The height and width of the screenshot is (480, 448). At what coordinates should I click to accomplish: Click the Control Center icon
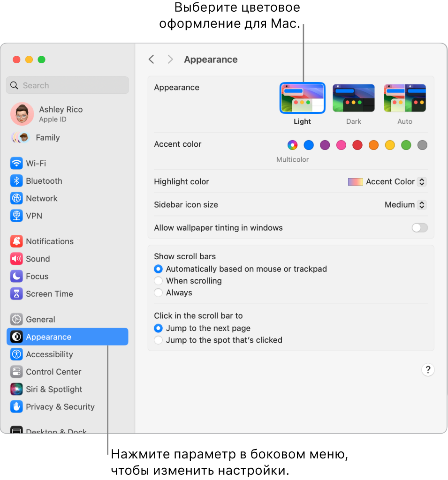point(16,372)
